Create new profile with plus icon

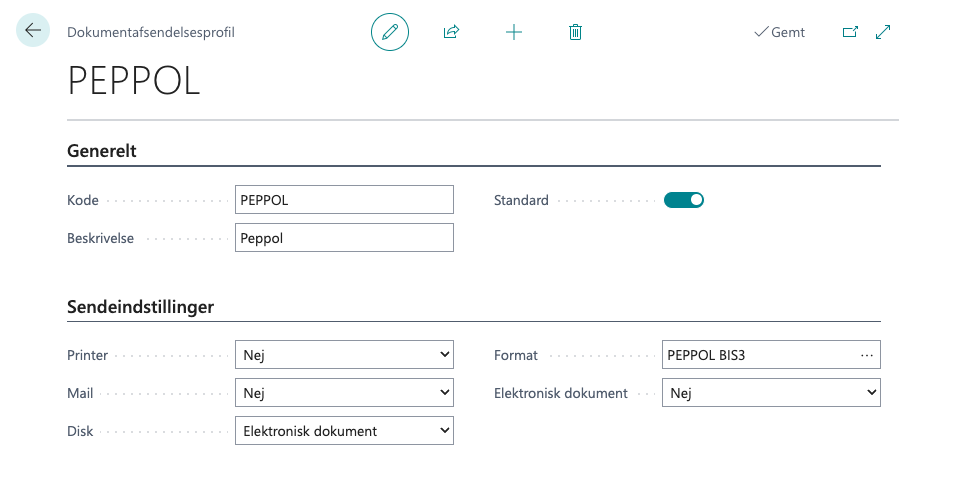(514, 32)
